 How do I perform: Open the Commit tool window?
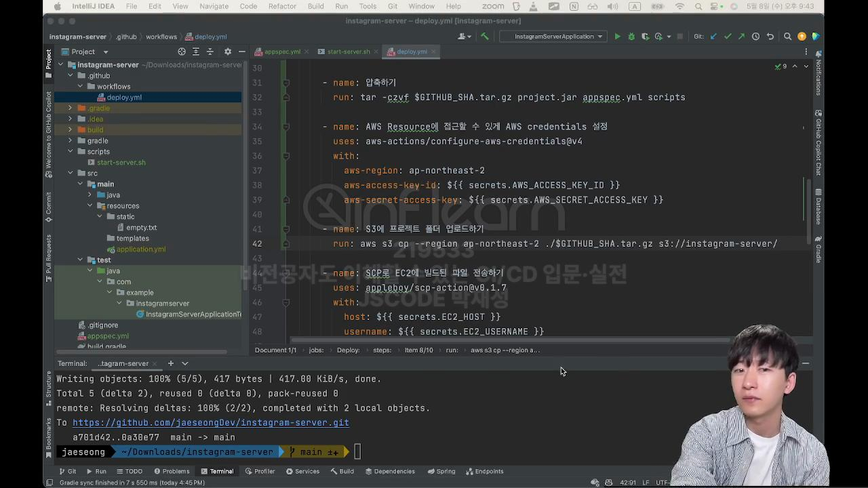[48, 207]
